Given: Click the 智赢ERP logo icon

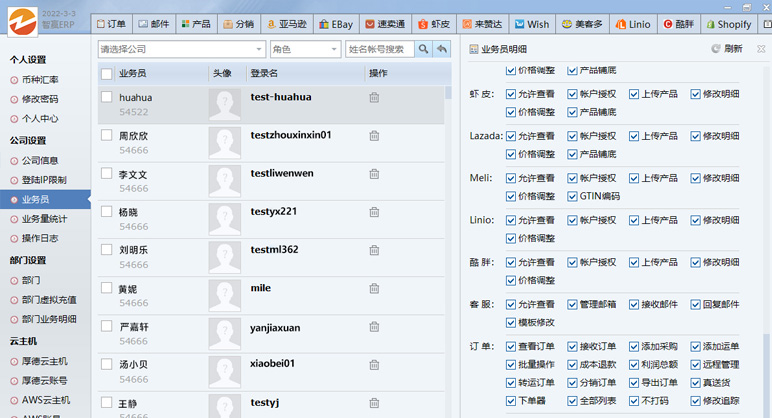Looking at the screenshot, I should [x=19, y=22].
